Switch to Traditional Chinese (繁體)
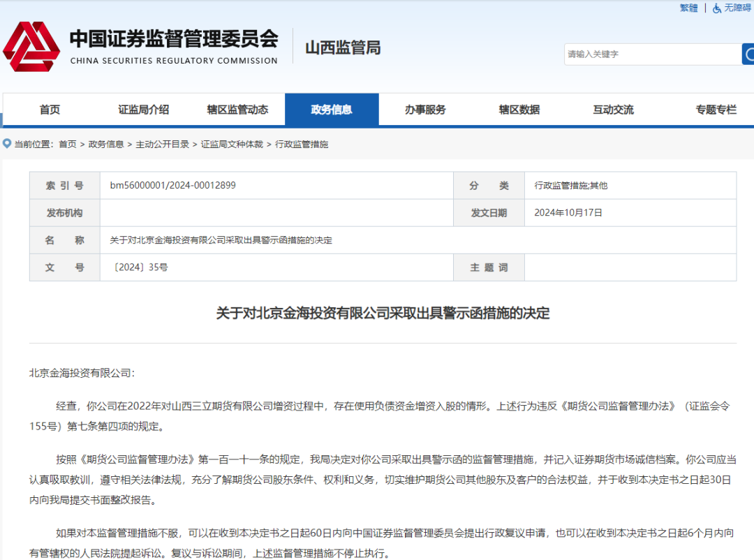 688,8
